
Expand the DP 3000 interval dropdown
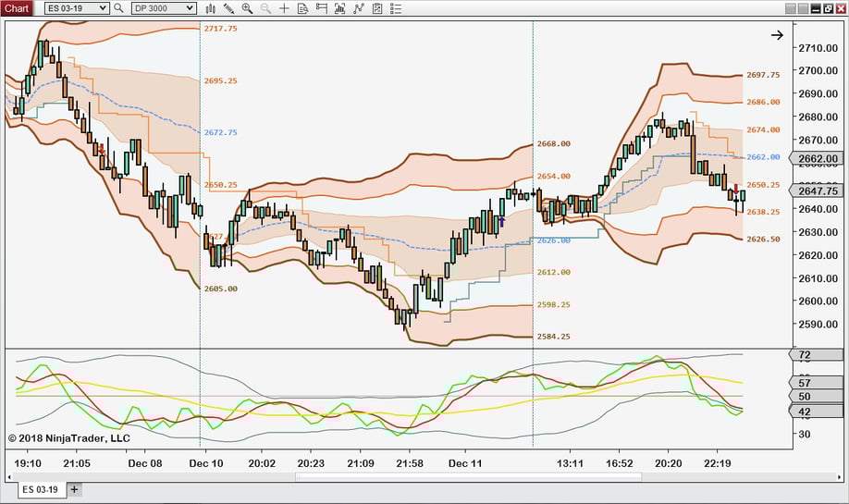(x=191, y=8)
